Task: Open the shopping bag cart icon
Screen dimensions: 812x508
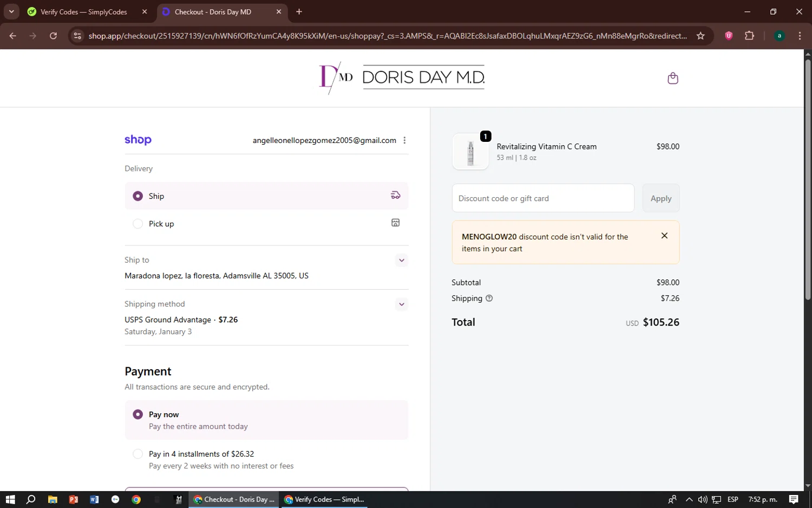Action: 673,79
